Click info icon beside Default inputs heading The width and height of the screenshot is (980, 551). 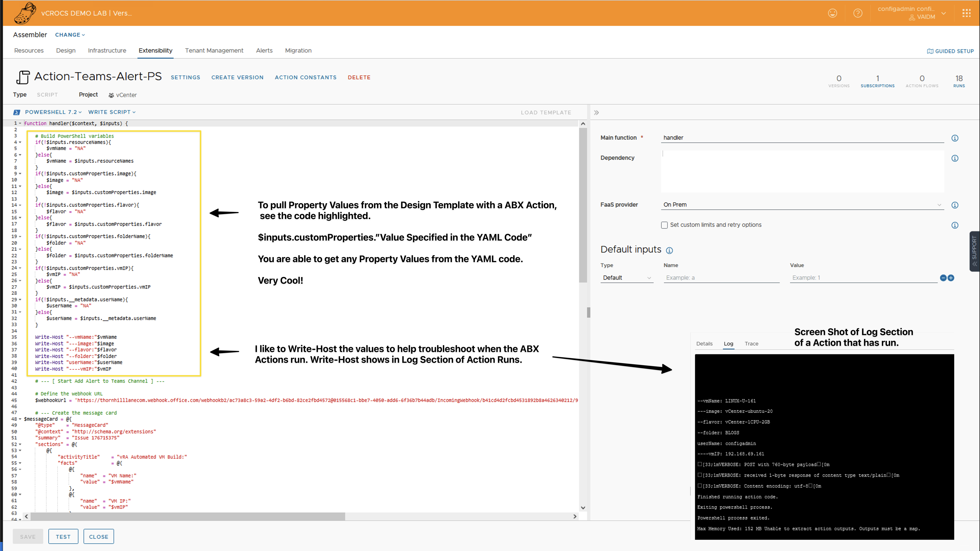point(670,250)
